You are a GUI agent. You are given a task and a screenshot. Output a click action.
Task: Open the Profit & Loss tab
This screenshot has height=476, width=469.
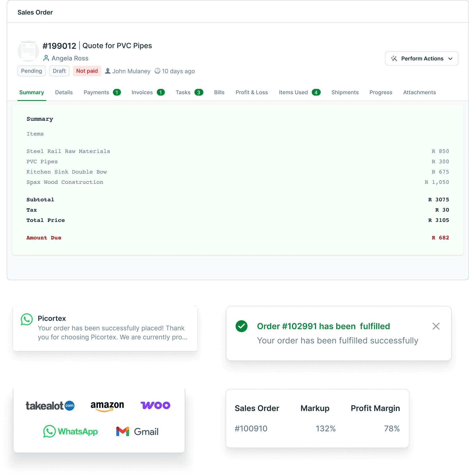(251, 92)
